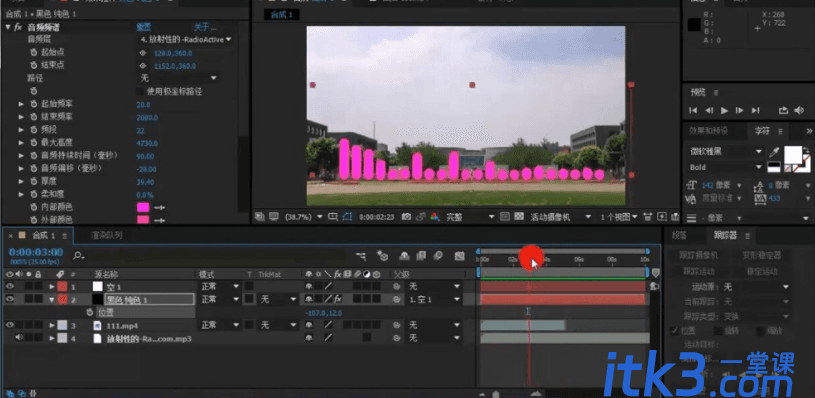
Task: Click the 变形稳定器 button
Action: pyautogui.click(x=762, y=256)
